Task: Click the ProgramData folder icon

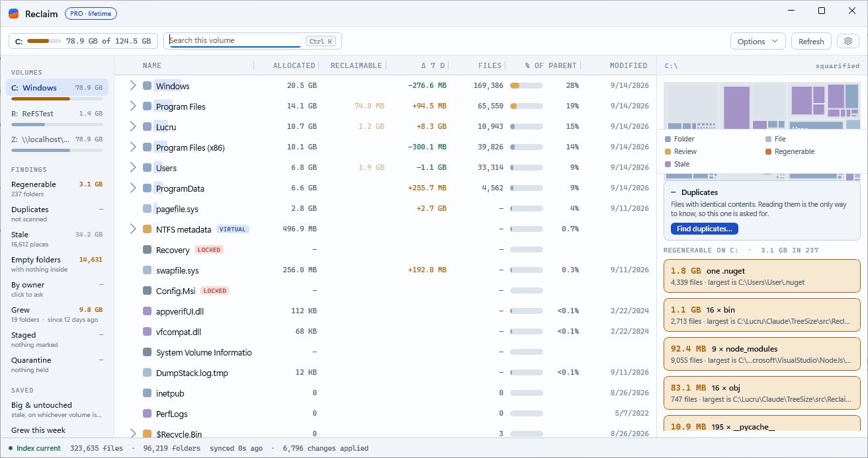Action: pyautogui.click(x=148, y=188)
